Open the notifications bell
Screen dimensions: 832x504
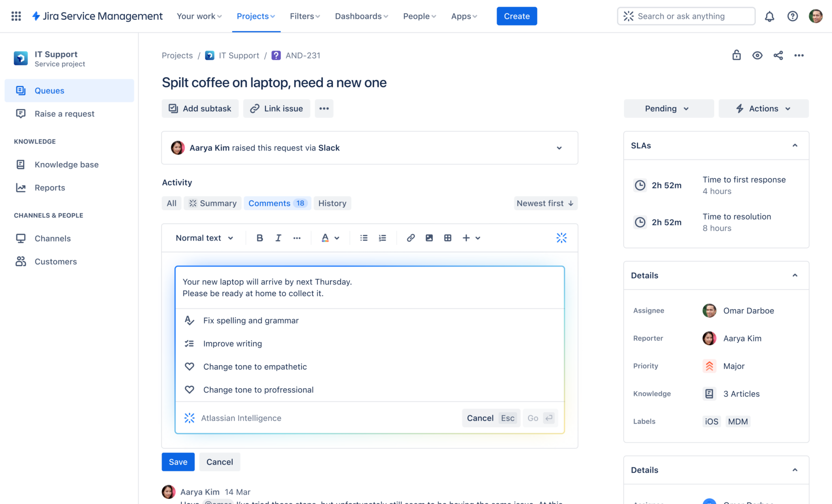pyautogui.click(x=769, y=16)
